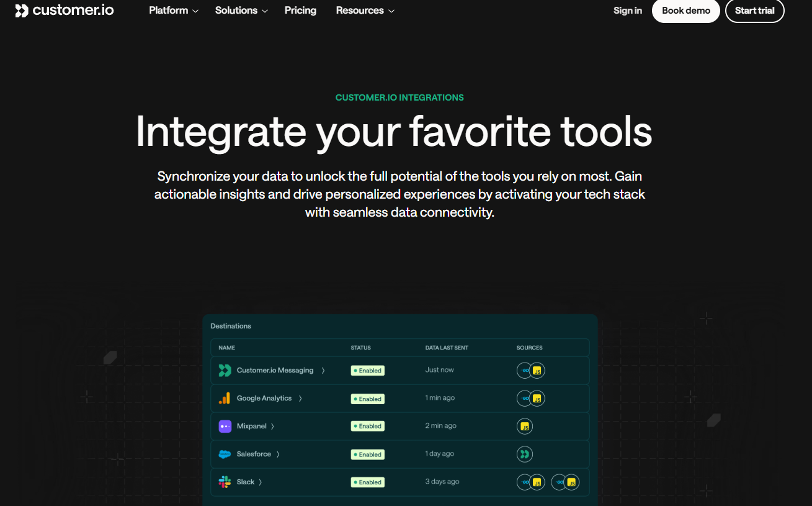Click the Customer.io source icon in Salesforce row
This screenshot has height=506, width=812.
click(x=525, y=454)
